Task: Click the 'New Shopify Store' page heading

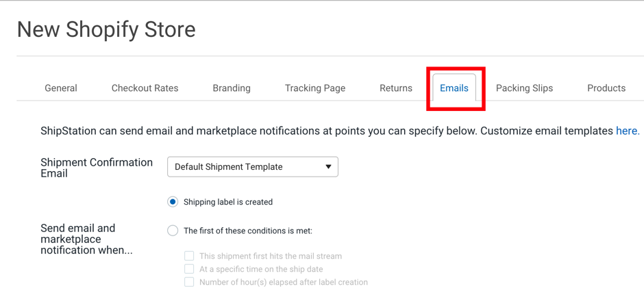Action: (x=106, y=29)
